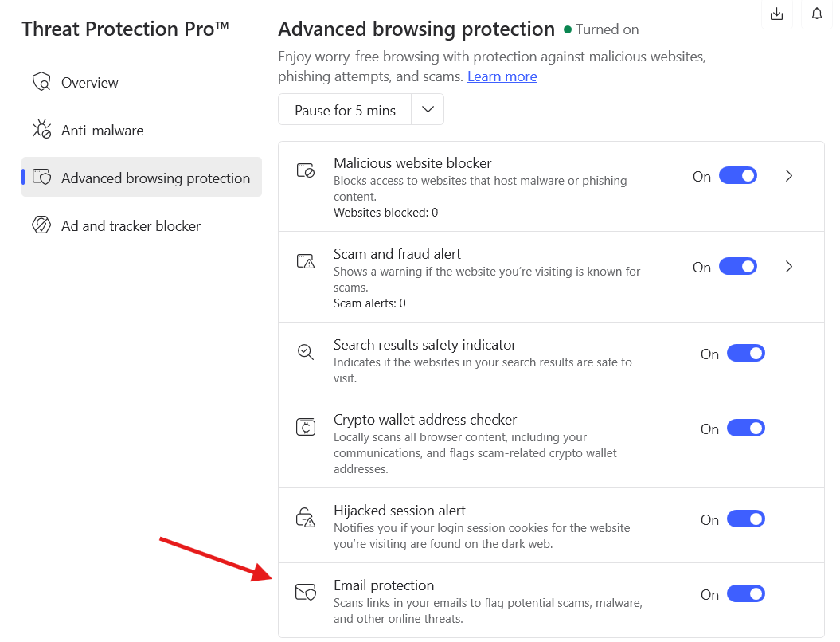Disable the Email protection toggle

[745, 593]
